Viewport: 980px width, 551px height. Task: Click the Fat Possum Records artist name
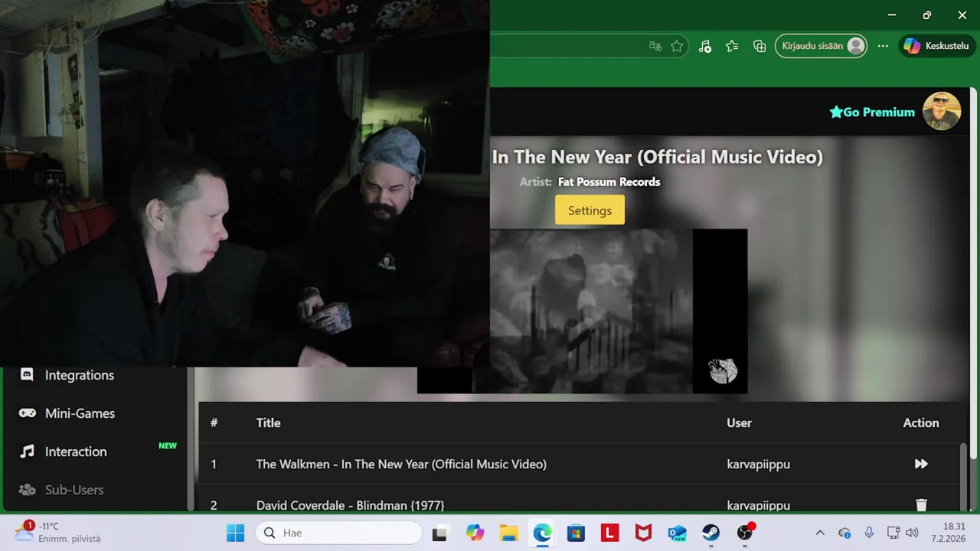[609, 181]
